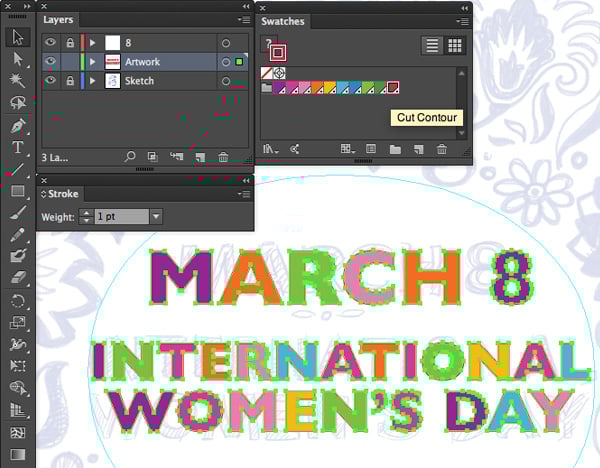Click Make/Release Clipping Mask in Layers panel
This screenshot has height=468, width=600.
point(153,156)
